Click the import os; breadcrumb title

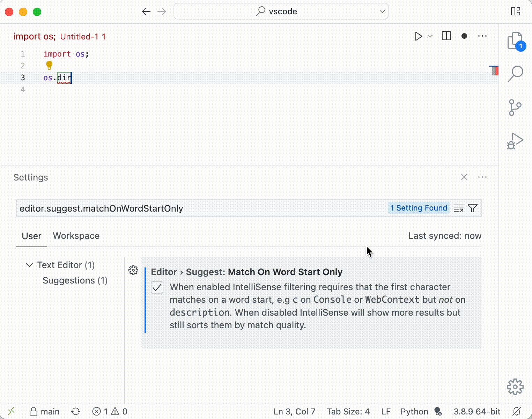click(35, 36)
